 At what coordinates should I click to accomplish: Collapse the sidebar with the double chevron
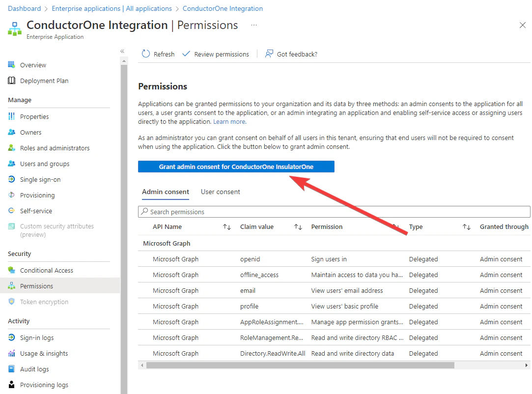[122, 51]
